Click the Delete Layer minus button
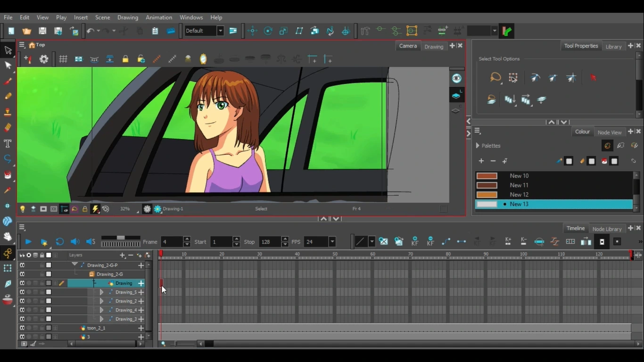This screenshot has height=362, width=644. pos(131,255)
